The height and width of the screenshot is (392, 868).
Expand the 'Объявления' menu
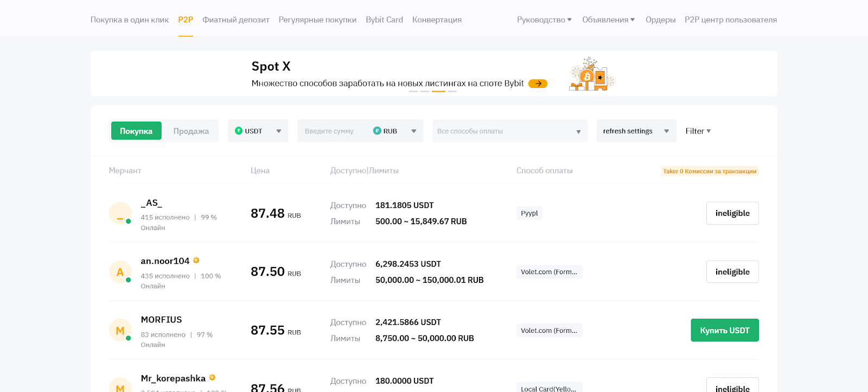[x=608, y=20]
